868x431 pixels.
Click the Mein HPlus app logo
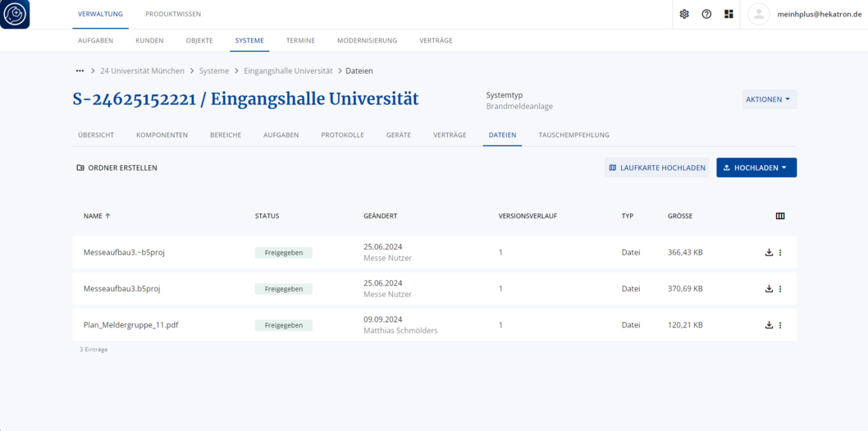[x=15, y=15]
